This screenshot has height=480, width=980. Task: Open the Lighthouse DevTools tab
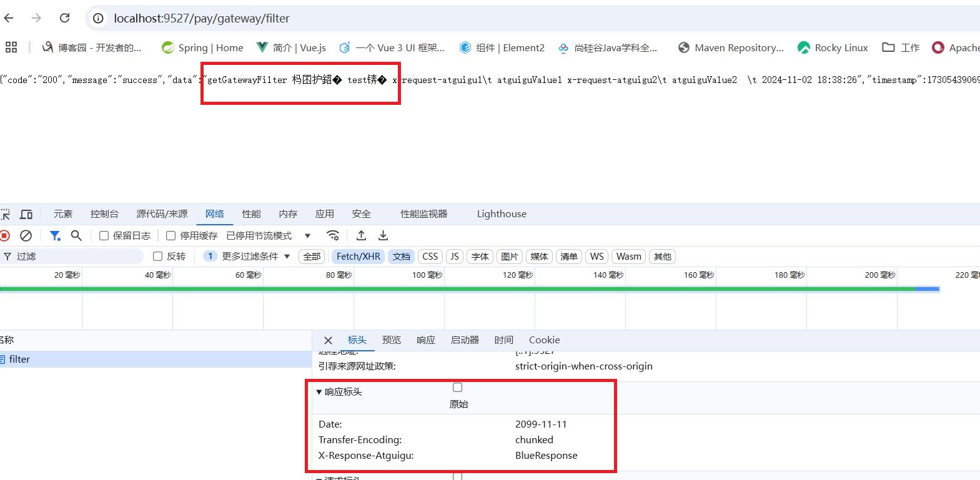[x=502, y=214]
